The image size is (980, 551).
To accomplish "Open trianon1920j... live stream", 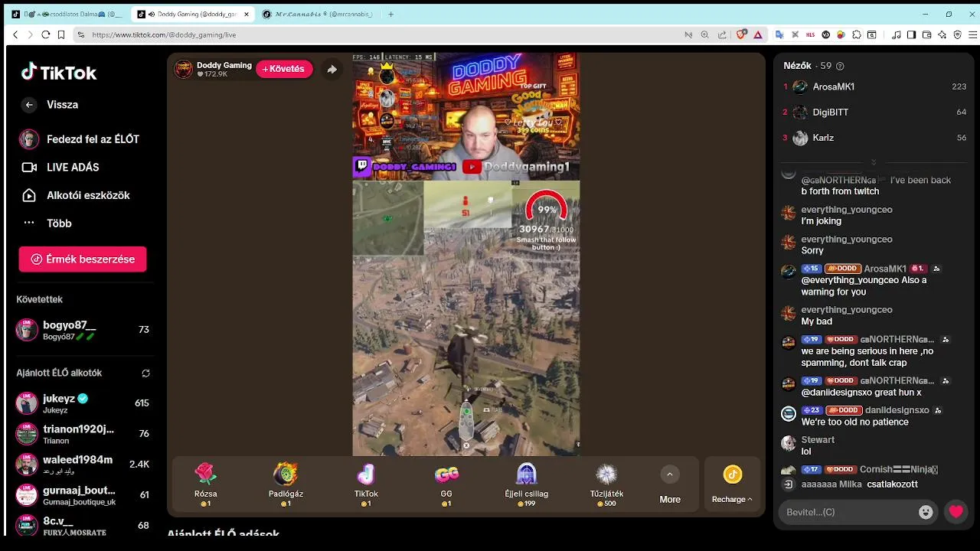I will [83, 434].
